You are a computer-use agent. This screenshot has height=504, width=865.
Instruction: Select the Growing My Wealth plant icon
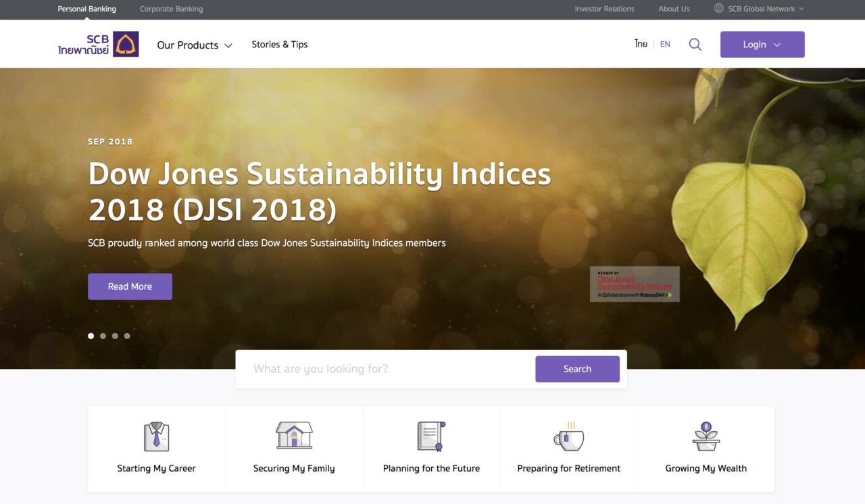point(706,436)
